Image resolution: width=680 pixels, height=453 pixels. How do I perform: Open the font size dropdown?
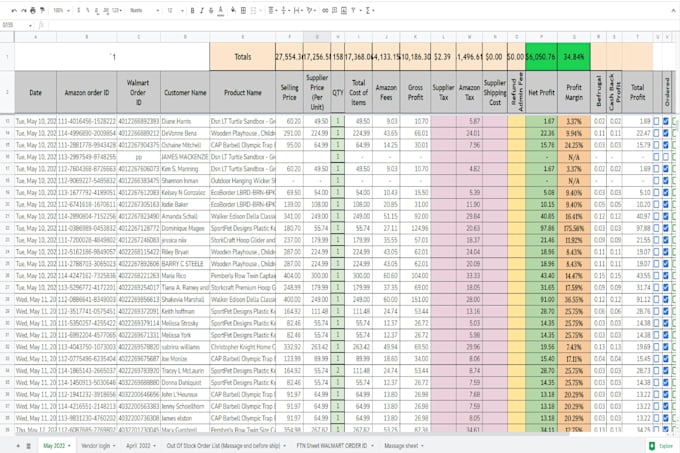coord(175,10)
